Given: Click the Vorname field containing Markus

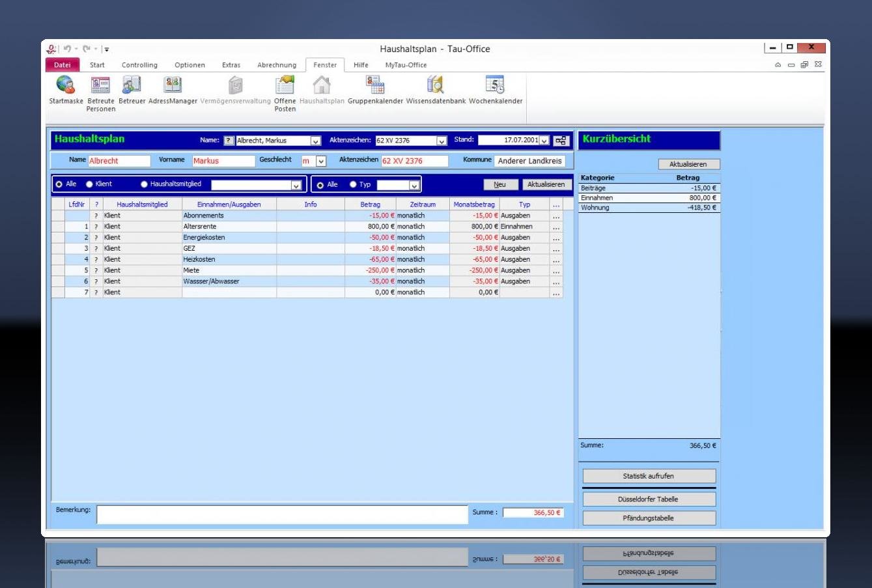Looking at the screenshot, I should (x=223, y=161).
